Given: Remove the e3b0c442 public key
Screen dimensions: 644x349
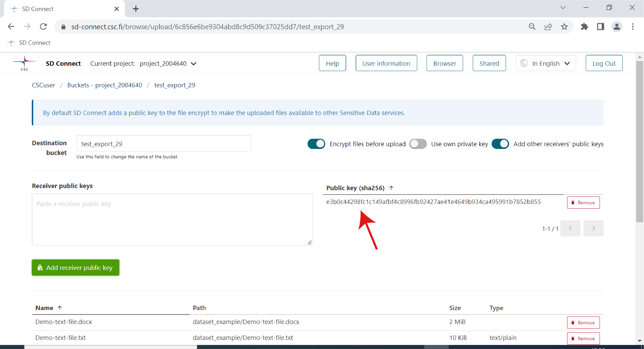Looking at the screenshot, I should [583, 202].
